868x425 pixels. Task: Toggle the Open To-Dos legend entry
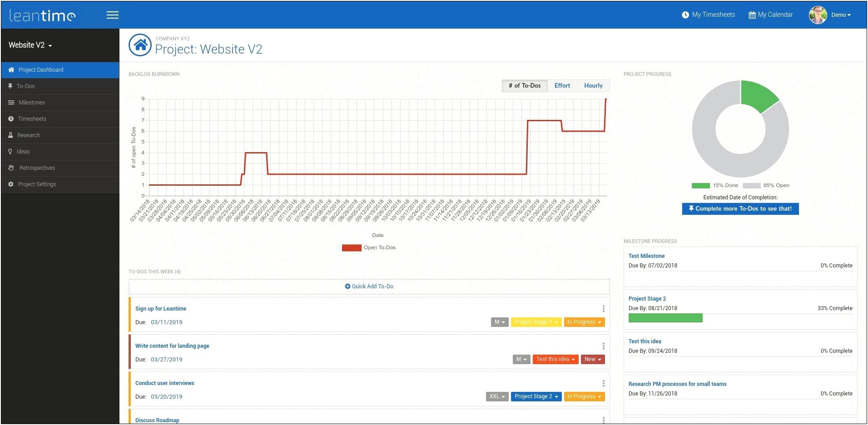coord(368,248)
